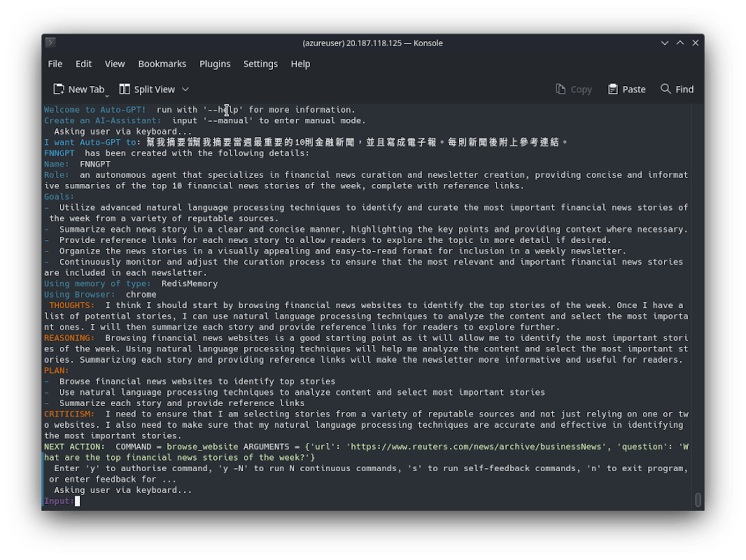The width and height of the screenshot is (746, 560).
Task: Click the Konsole terminal icon in title bar
Action: [x=50, y=43]
